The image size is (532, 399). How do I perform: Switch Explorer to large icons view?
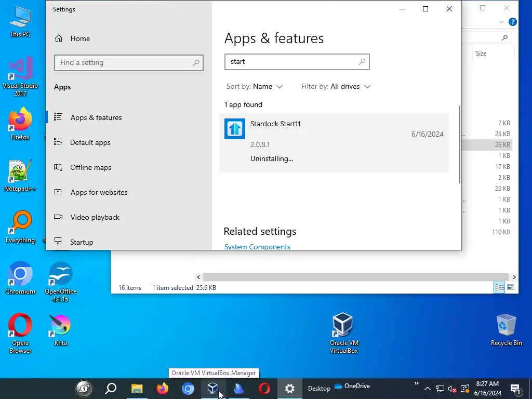coord(511,288)
